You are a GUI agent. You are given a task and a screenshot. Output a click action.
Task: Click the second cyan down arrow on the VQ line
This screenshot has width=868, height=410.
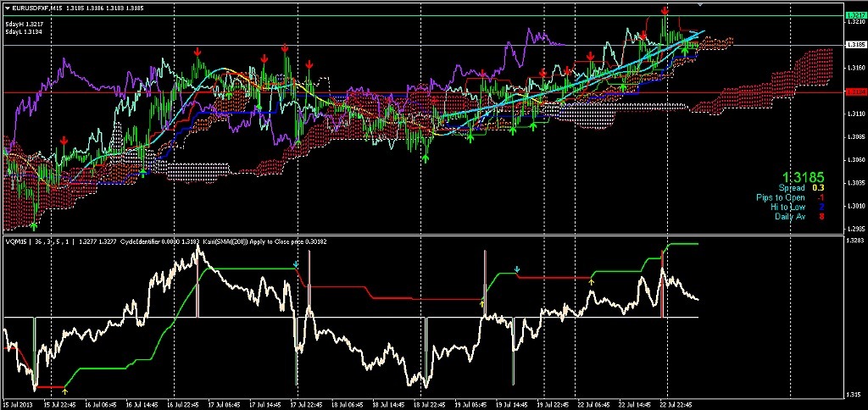[x=517, y=269]
